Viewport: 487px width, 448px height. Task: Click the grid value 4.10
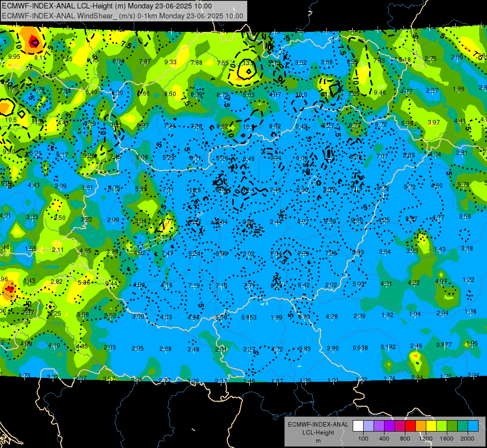click(x=54, y=345)
